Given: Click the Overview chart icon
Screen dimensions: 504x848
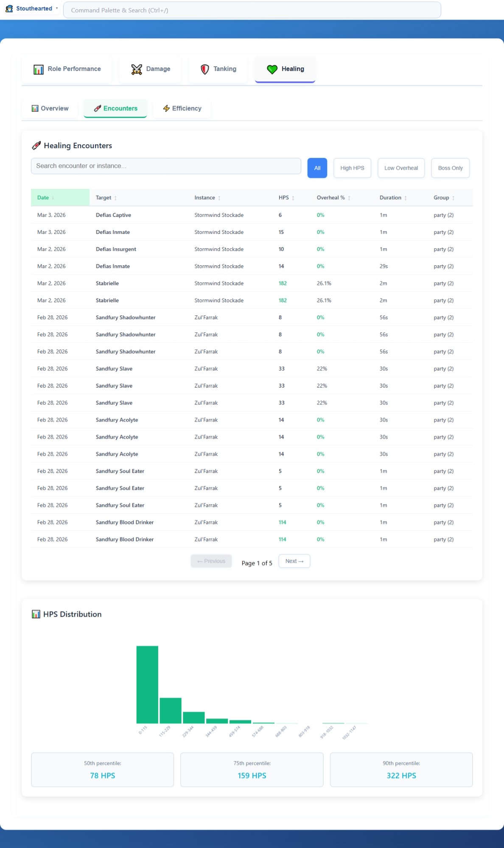Looking at the screenshot, I should point(35,109).
